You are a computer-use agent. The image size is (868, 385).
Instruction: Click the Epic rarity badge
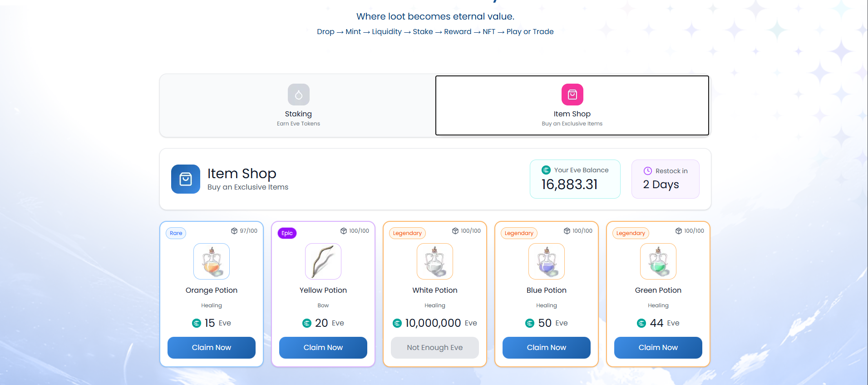[x=287, y=233]
